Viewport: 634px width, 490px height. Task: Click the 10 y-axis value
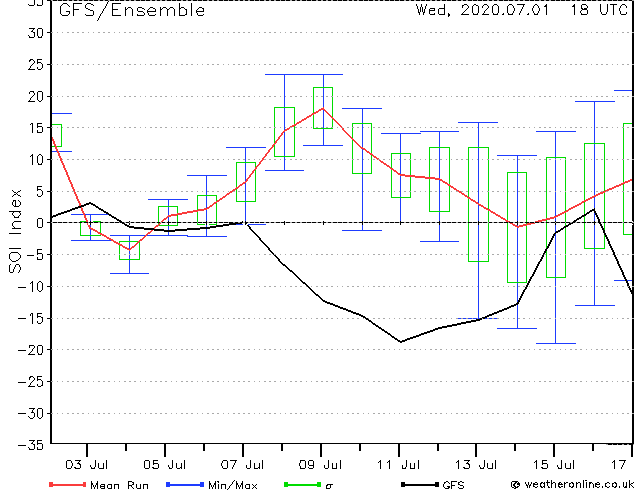coord(35,160)
